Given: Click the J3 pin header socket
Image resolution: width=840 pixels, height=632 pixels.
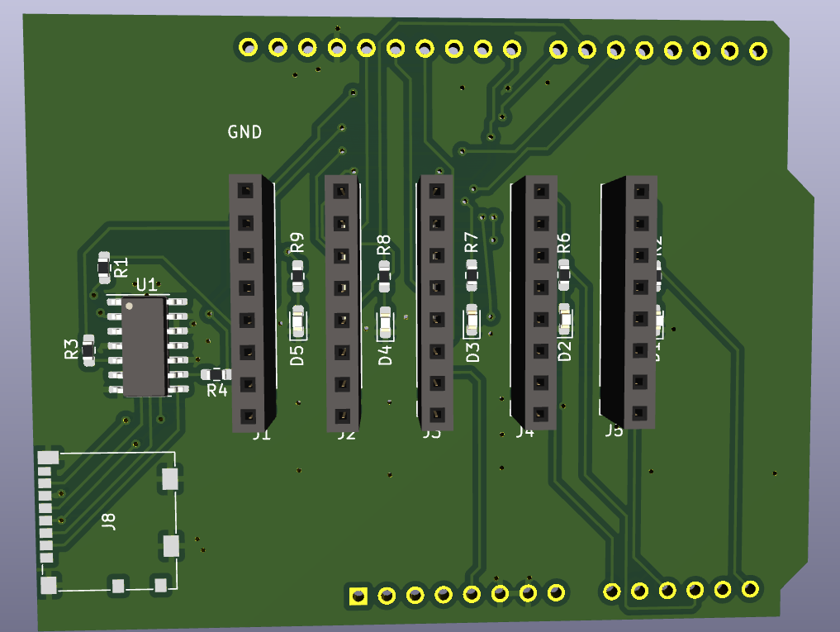Looking at the screenshot, I should [x=435, y=303].
